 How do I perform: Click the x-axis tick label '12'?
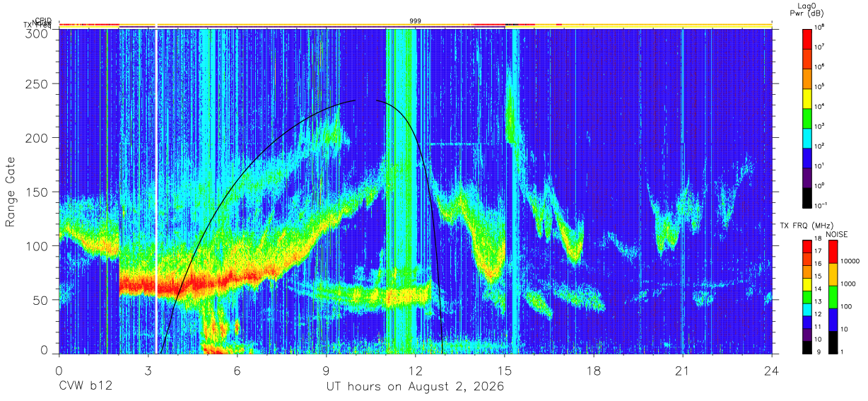coord(416,370)
